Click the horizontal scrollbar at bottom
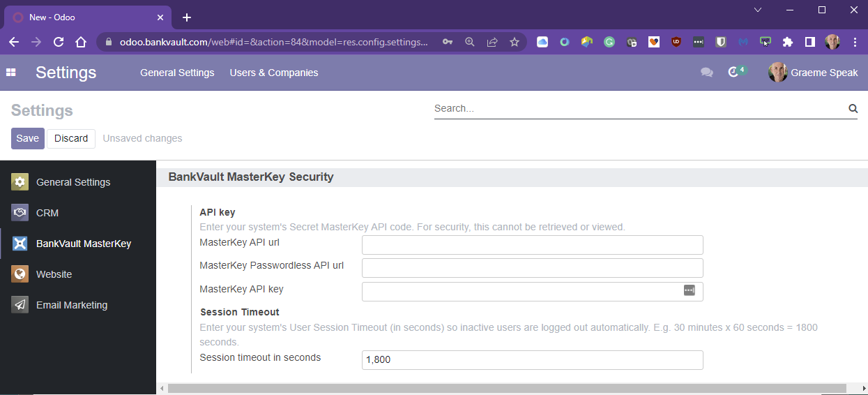 coord(507,388)
